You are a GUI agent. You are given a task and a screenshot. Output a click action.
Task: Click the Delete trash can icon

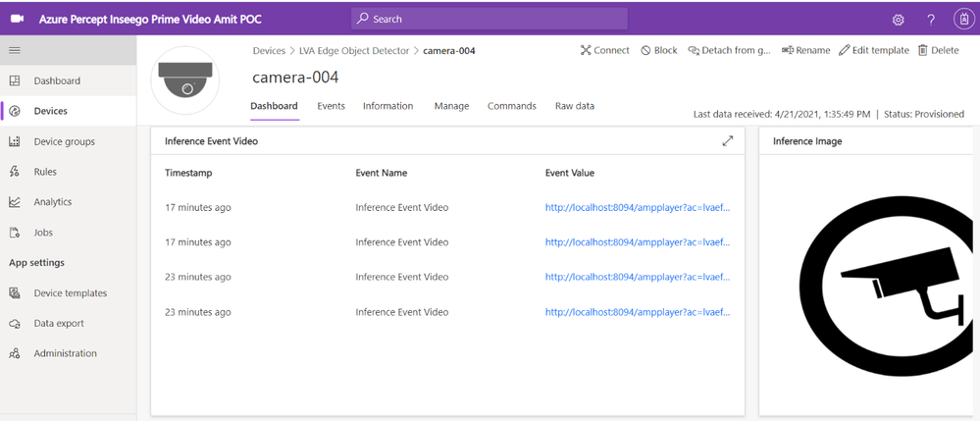click(922, 51)
